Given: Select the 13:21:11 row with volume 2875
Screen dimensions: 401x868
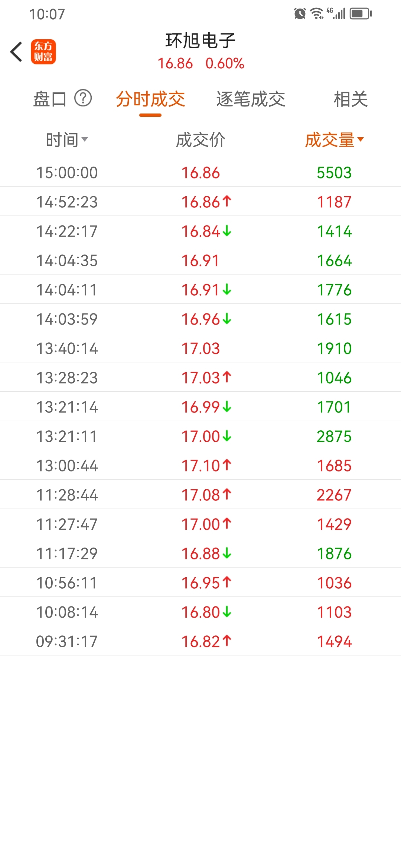Looking at the screenshot, I should [x=200, y=436].
